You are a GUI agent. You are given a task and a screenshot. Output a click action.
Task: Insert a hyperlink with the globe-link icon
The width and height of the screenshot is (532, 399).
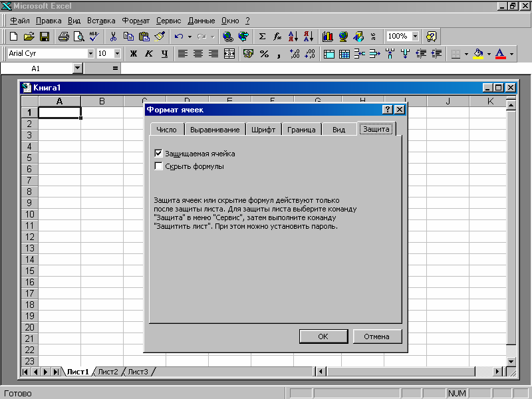click(x=228, y=37)
